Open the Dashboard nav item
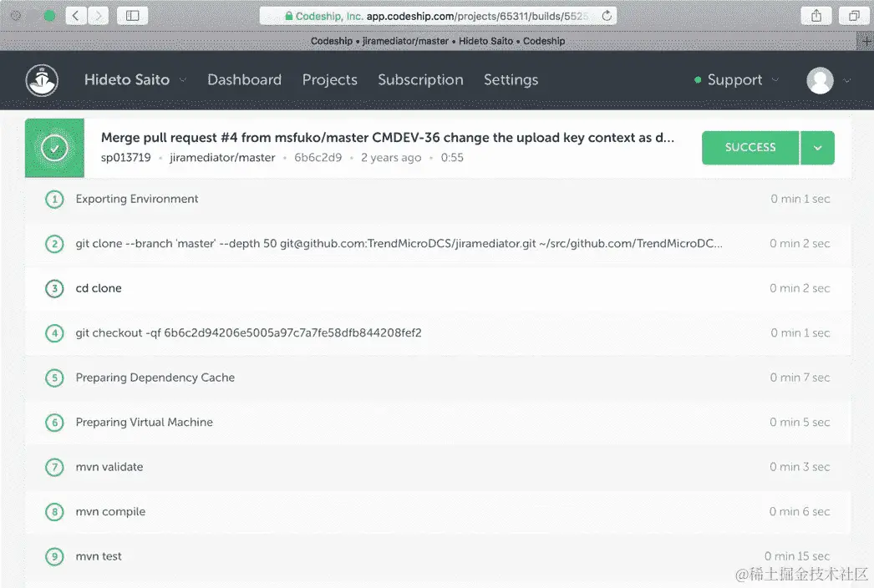Image resolution: width=874 pixels, height=588 pixels. pyautogui.click(x=244, y=79)
